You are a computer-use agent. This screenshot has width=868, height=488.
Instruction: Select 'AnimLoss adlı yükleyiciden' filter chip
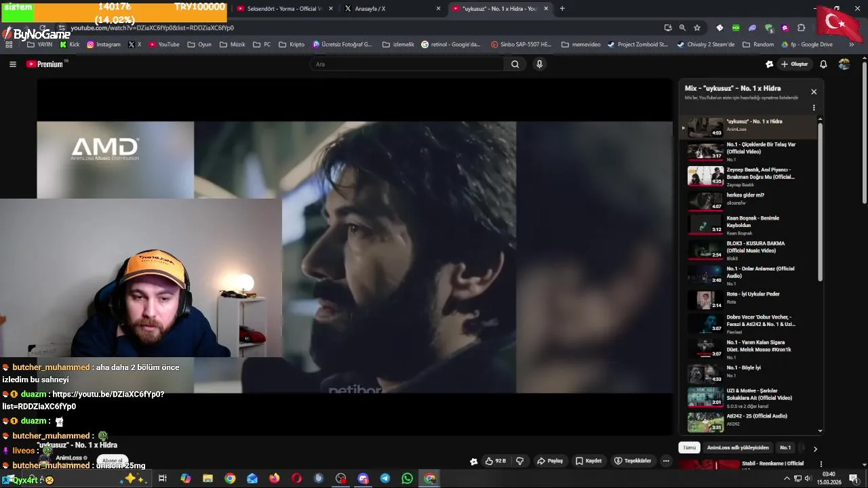[x=738, y=448]
